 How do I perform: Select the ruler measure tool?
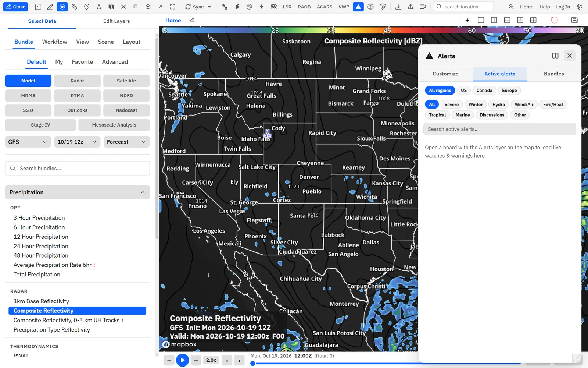point(75,7)
